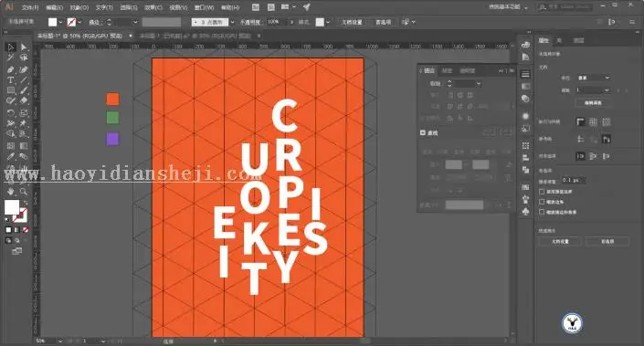Enable the scale corners checkbox
The height and width of the screenshot is (346, 644).
coord(542,202)
